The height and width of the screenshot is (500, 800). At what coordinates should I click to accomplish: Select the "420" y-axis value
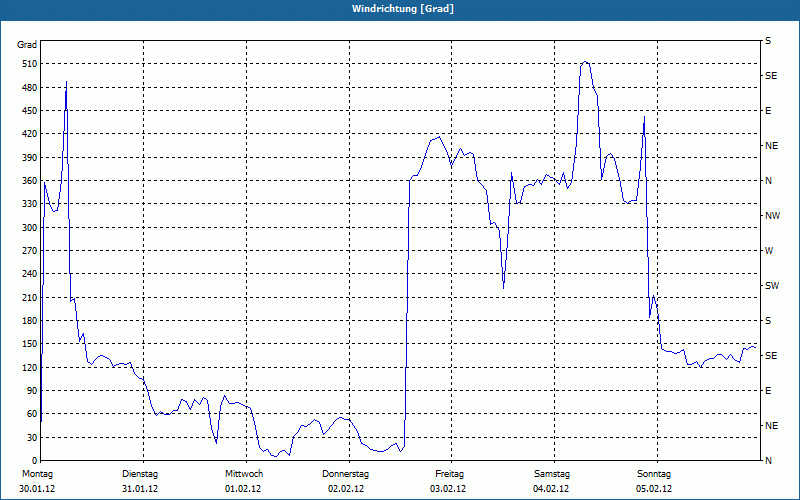(x=29, y=134)
